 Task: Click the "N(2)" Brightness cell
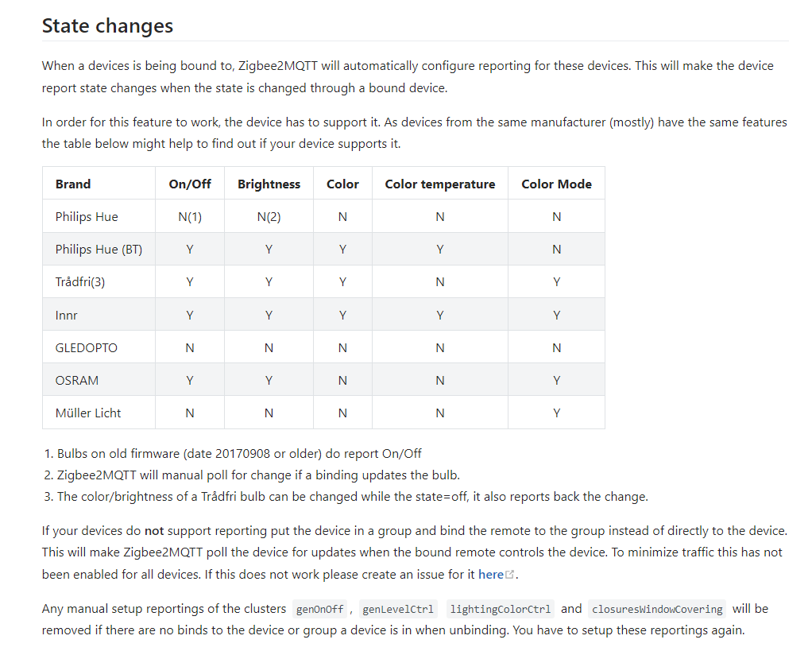pyautogui.click(x=269, y=217)
